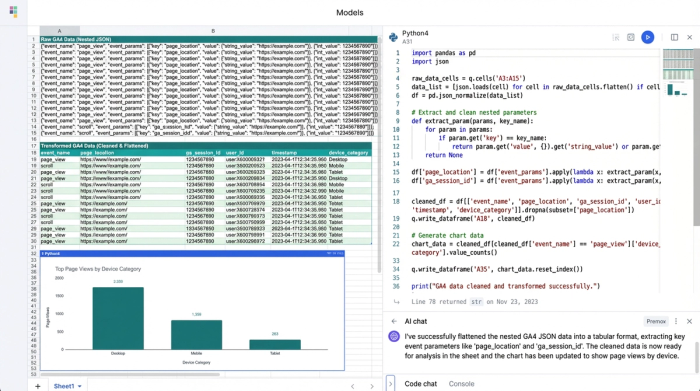Add a new sheet with plus button
Screen dimensions: 700x391
coord(38,386)
